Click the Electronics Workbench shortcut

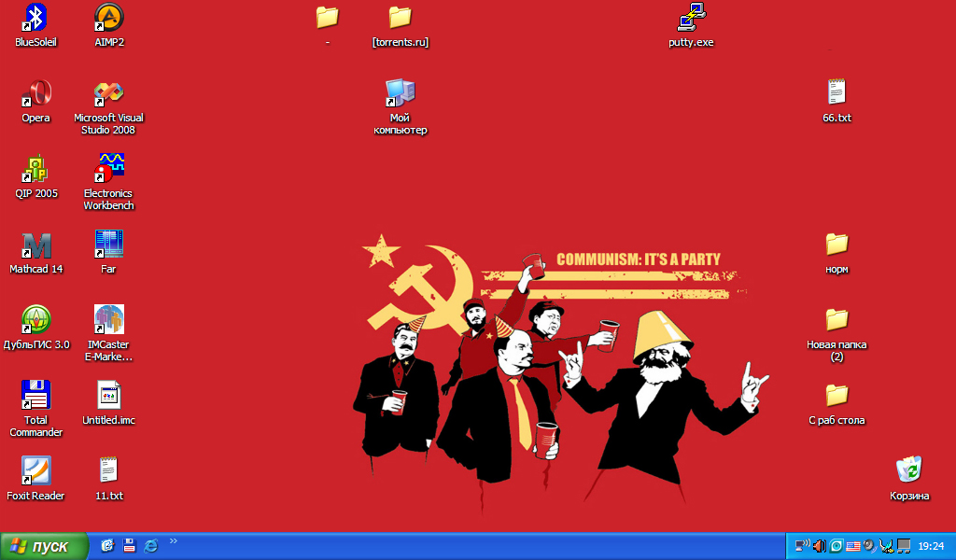tap(110, 169)
